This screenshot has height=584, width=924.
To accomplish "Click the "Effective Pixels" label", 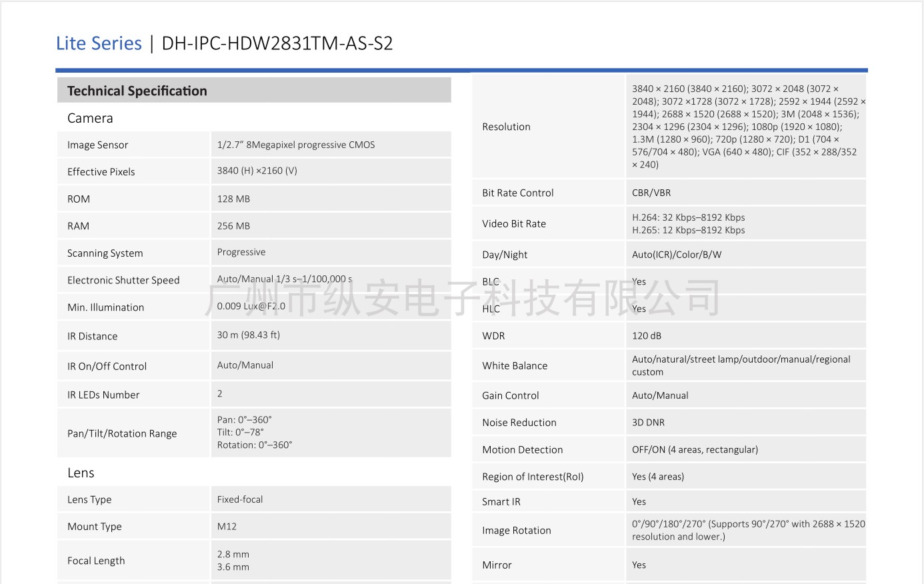I will pyautogui.click(x=101, y=171).
